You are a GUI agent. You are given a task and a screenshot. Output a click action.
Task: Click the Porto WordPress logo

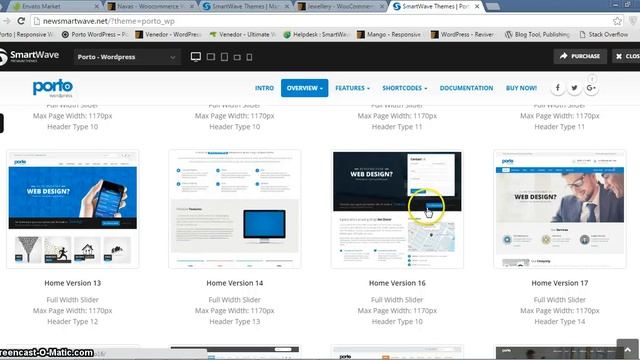[53, 88]
